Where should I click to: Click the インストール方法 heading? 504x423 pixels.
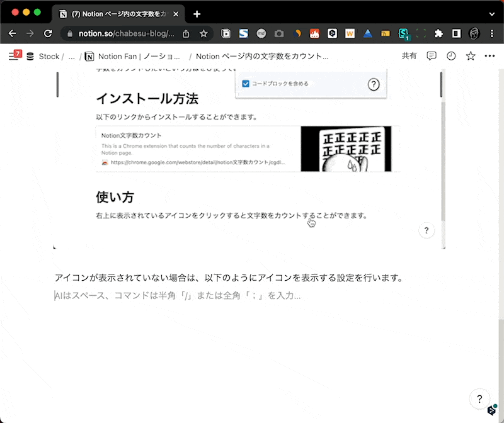(147, 98)
